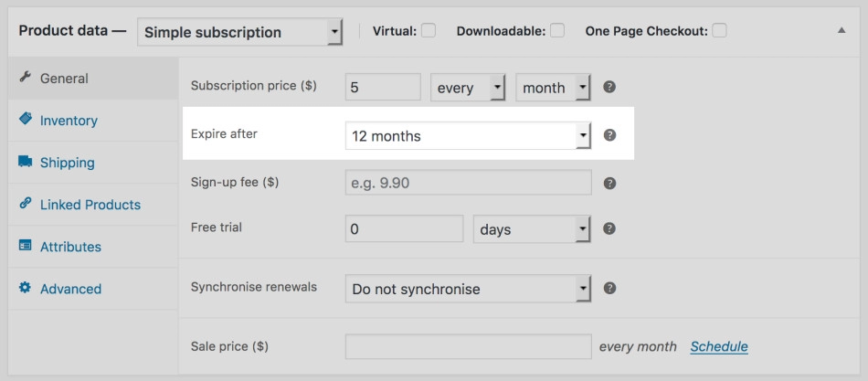Open the Linked Products tab
Image resolution: width=868 pixels, height=381 pixels.
92,205
